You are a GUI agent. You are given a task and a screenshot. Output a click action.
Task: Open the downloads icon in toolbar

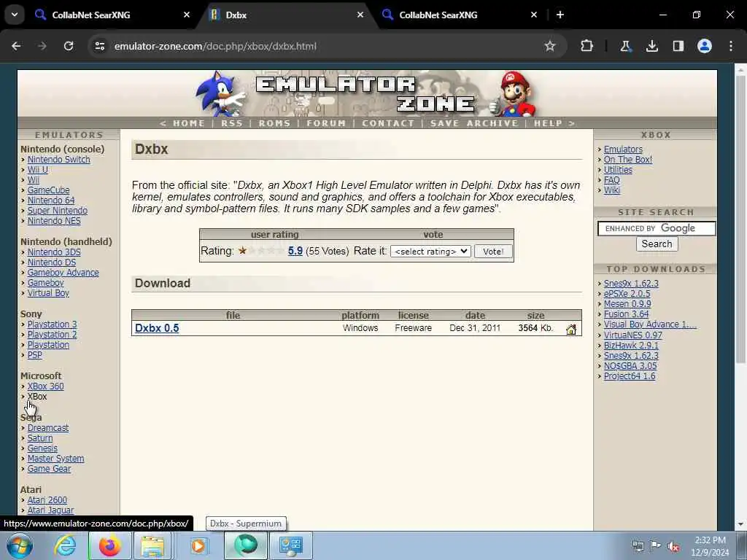[x=651, y=46]
